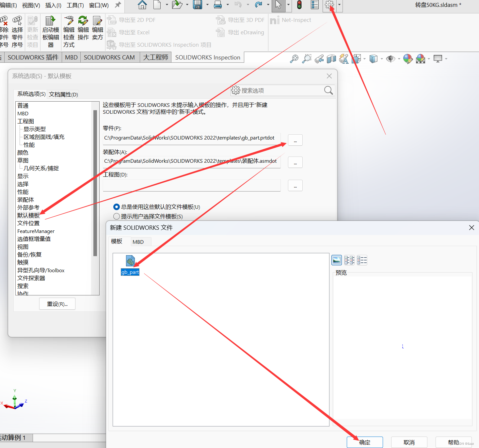The image size is (479, 448).
Task: Click 取消 button in New file dialog
Action: 409,442
